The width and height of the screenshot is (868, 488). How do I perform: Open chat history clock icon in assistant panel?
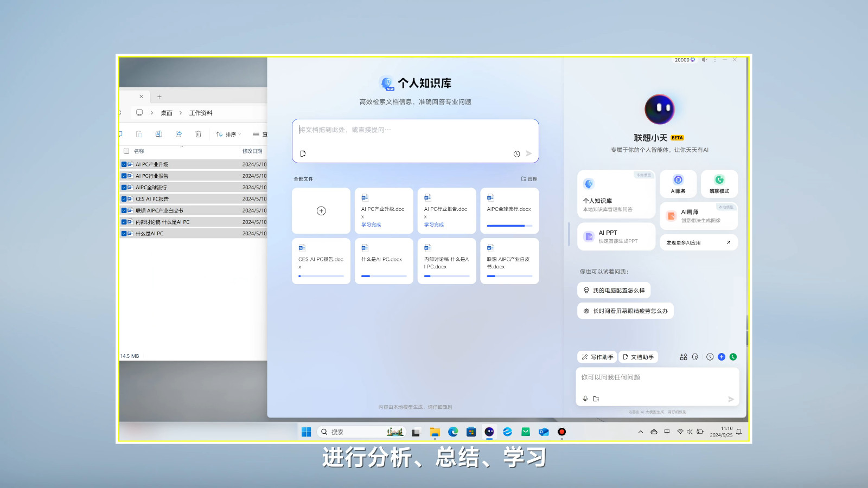pyautogui.click(x=710, y=357)
